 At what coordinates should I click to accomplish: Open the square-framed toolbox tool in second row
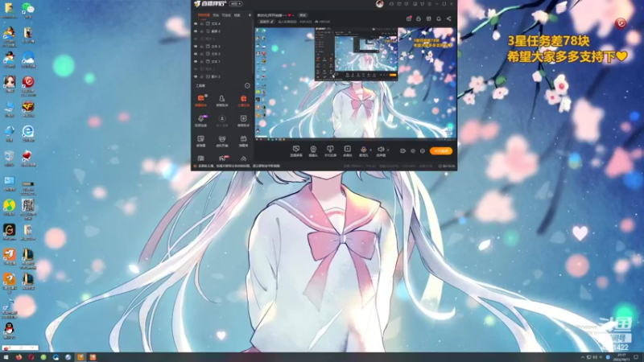[x=244, y=121]
